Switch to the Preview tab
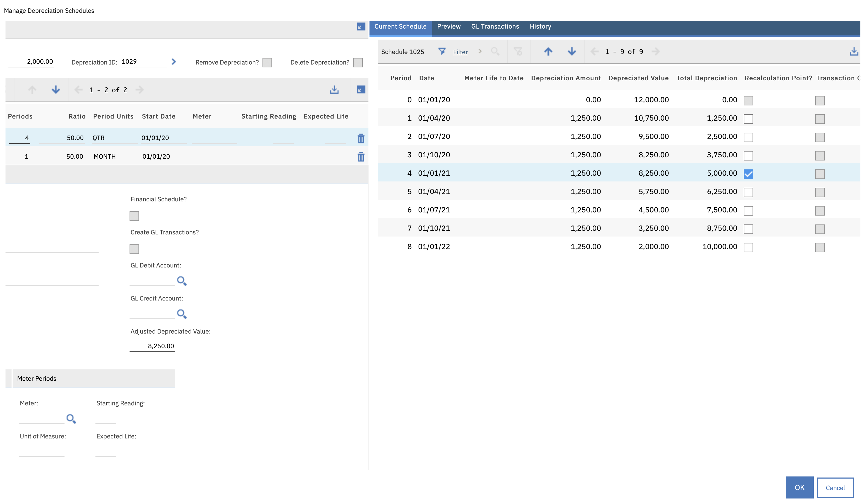The height and width of the screenshot is (504, 868). (x=449, y=26)
